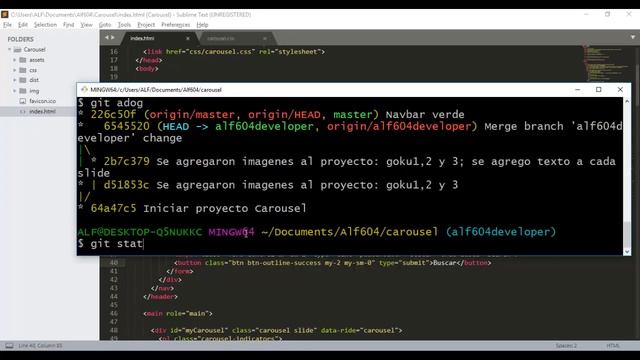Open the Selection menu

45,25
